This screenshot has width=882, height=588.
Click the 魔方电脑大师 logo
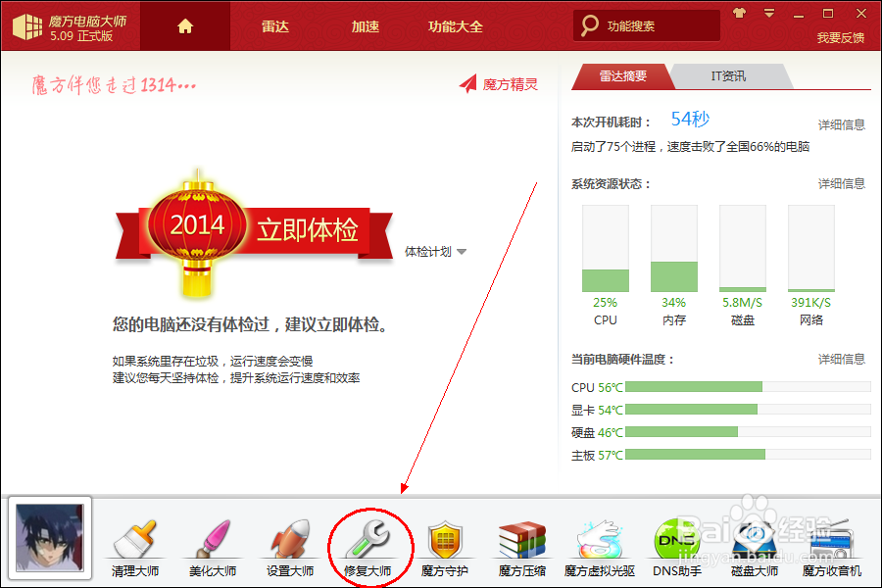(71, 27)
